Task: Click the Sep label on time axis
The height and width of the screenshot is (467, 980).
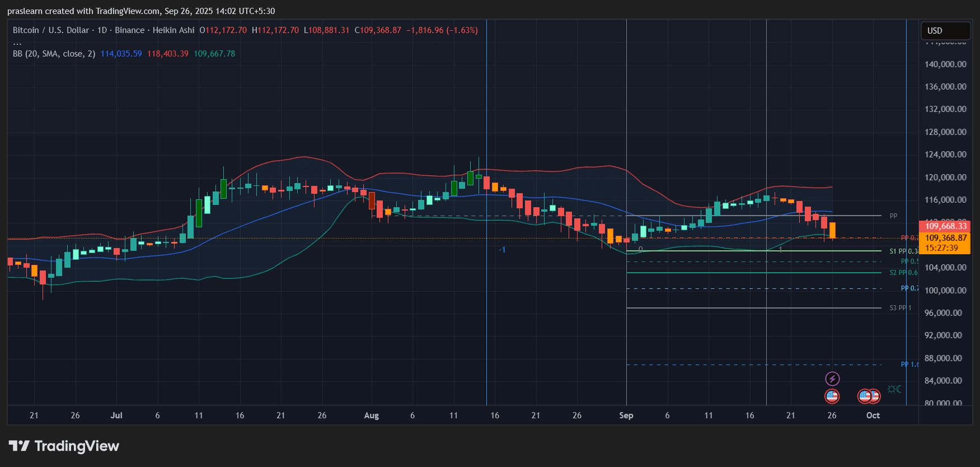Action: pyautogui.click(x=626, y=415)
